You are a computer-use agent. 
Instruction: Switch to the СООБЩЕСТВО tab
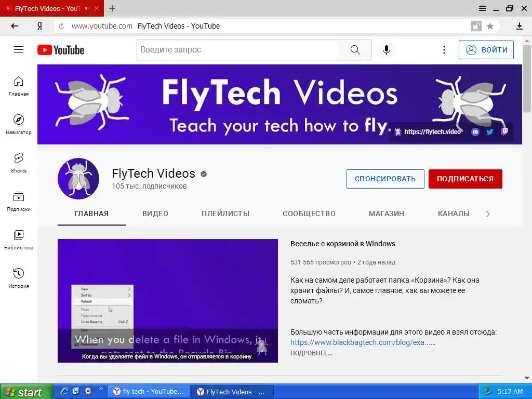(x=309, y=214)
